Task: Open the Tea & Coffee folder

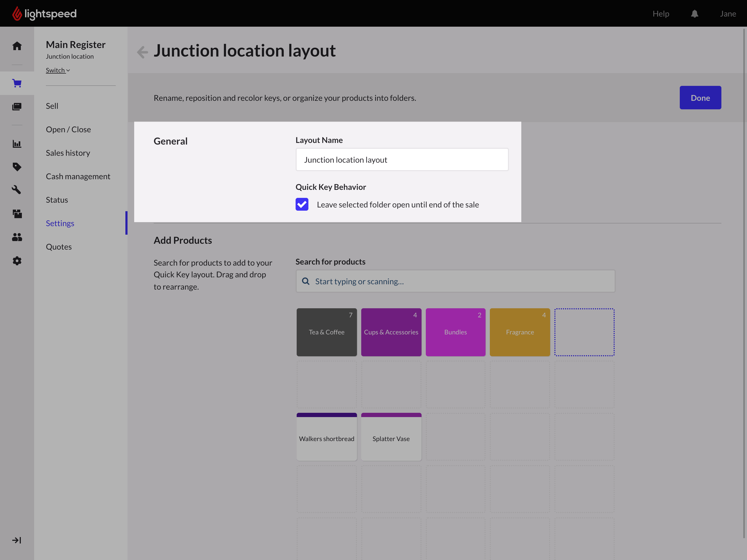Action: (327, 332)
